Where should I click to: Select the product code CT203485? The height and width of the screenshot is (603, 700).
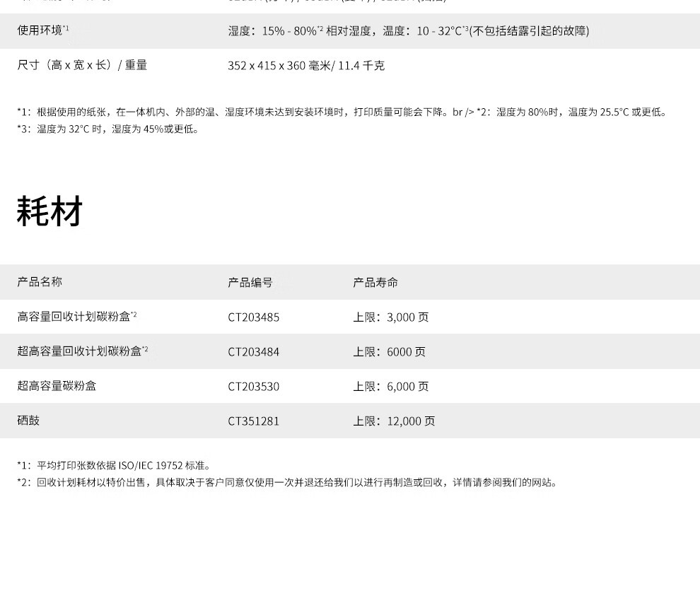click(252, 317)
